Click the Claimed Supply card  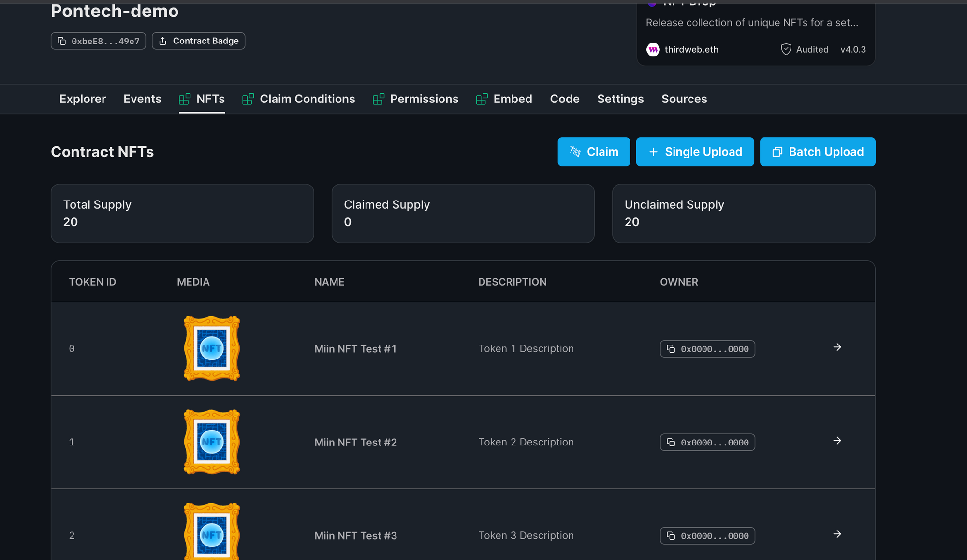[463, 213]
